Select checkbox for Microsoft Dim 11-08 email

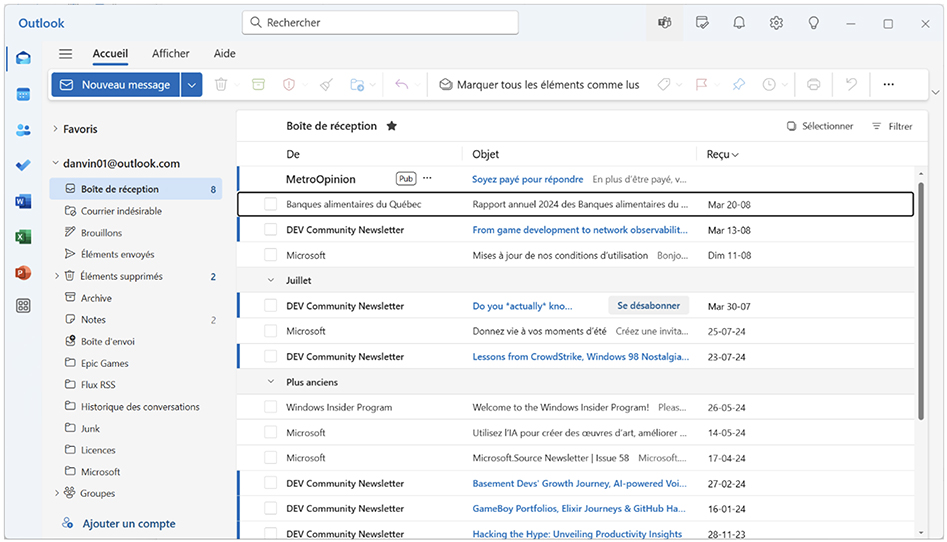click(x=270, y=255)
